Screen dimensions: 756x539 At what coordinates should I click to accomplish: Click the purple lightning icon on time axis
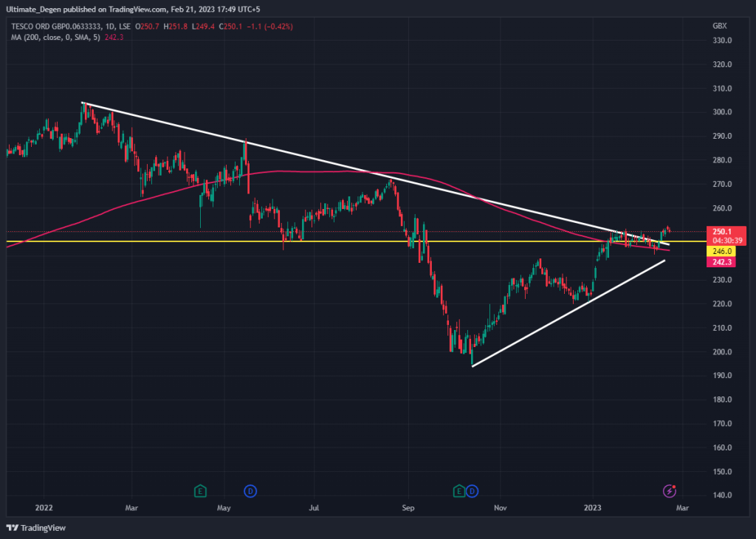(x=669, y=490)
